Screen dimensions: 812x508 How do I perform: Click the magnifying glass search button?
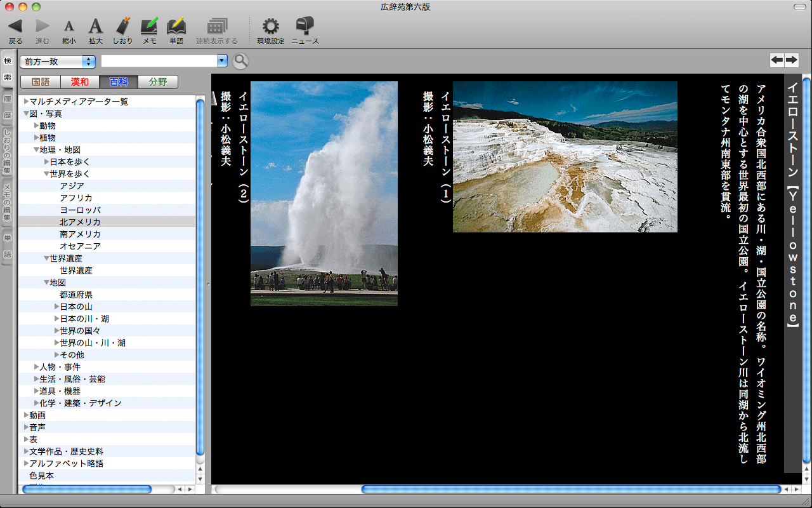tap(240, 61)
